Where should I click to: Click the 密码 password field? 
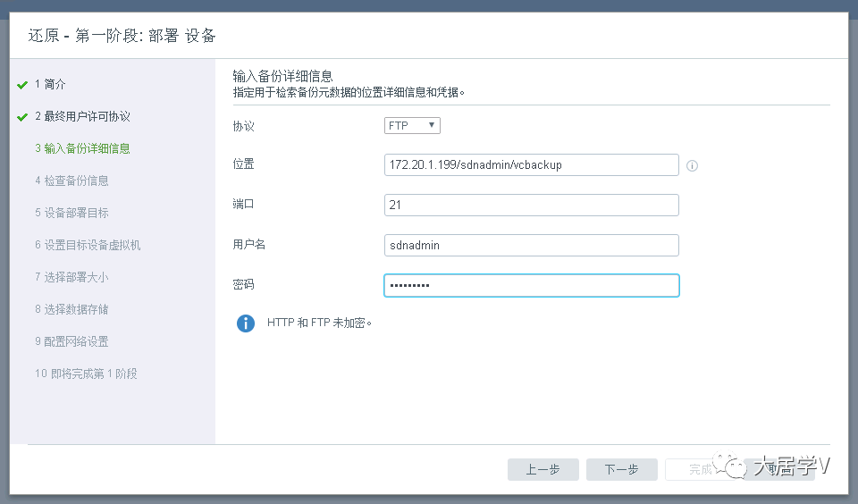(531, 285)
